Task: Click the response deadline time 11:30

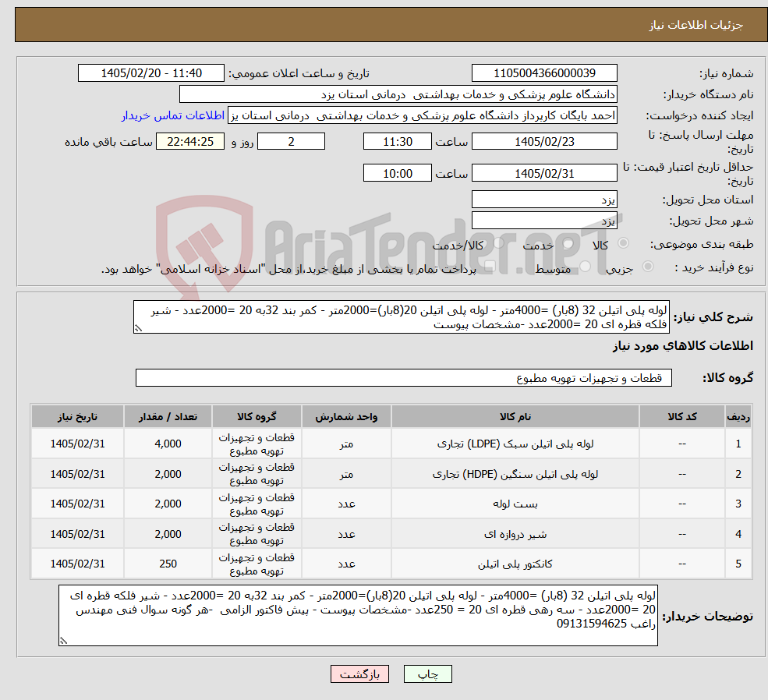Action: [397, 141]
